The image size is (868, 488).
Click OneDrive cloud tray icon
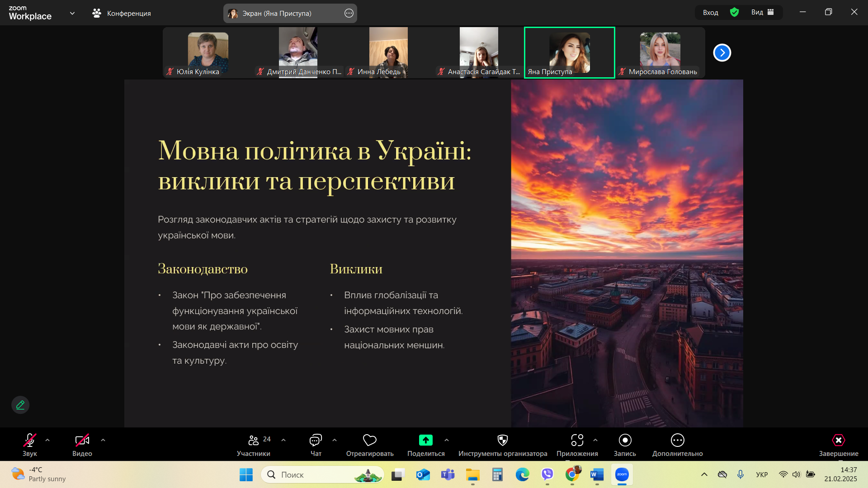click(722, 474)
